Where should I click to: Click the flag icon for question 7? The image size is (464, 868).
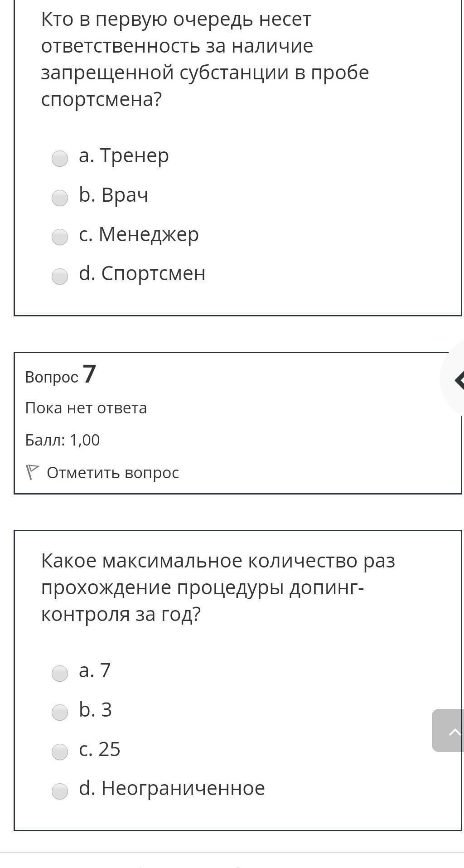pyautogui.click(x=32, y=472)
